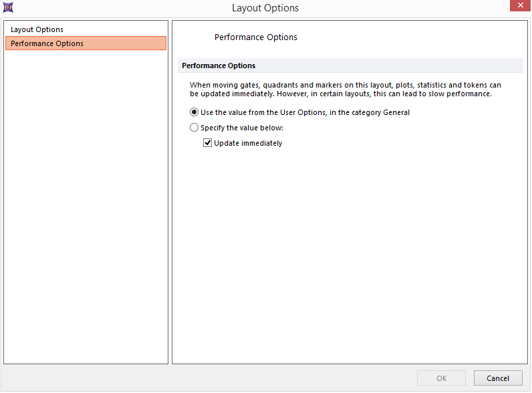The width and height of the screenshot is (532, 393).
Task: Toggle the Update immediately checkbox
Action: pyautogui.click(x=208, y=143)
